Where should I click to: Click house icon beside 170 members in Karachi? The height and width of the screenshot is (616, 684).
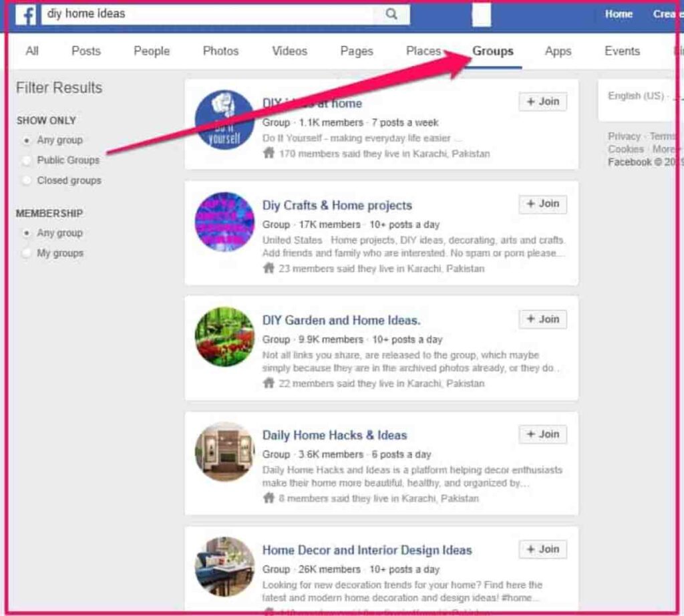(269, 153)
